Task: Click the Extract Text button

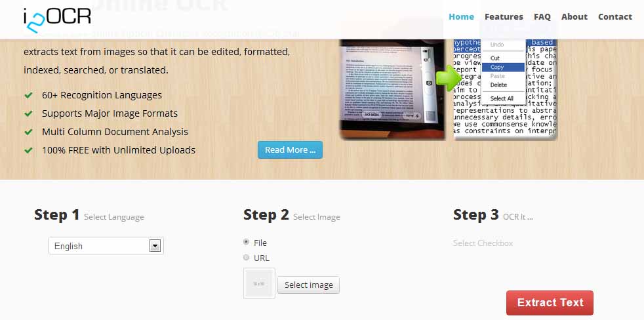Action: click(550, 303)
